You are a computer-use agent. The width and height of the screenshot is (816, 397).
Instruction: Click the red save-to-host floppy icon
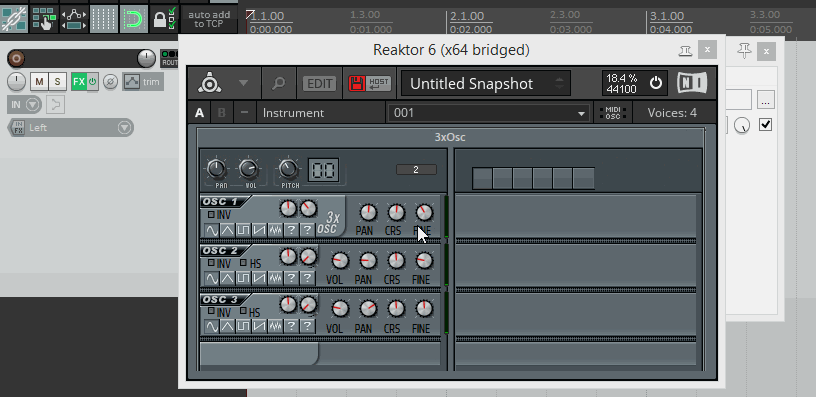(358, 83)
